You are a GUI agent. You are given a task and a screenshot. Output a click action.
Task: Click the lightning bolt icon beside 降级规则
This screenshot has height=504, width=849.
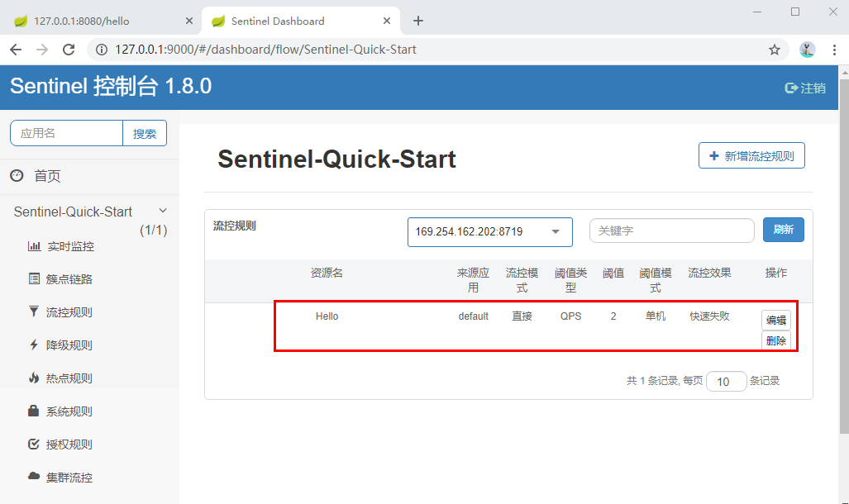point(34,345)
